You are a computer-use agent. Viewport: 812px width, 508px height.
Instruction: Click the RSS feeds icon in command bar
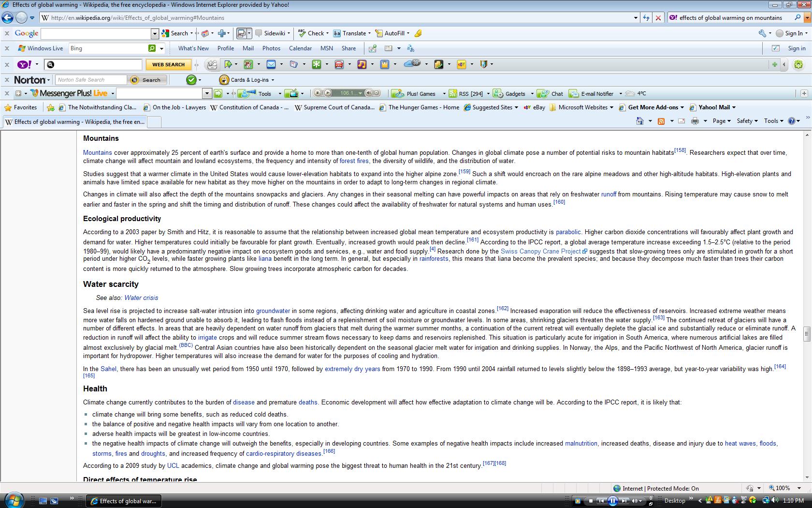pos(661,121)
